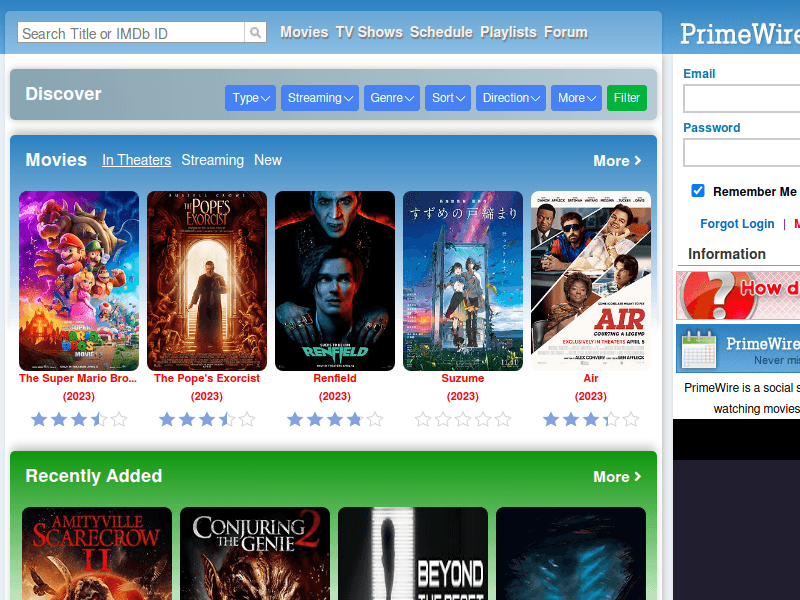This screenshot has width=800, height=600.
Task: Click More in Recently Added section
Action: point(616,477)
